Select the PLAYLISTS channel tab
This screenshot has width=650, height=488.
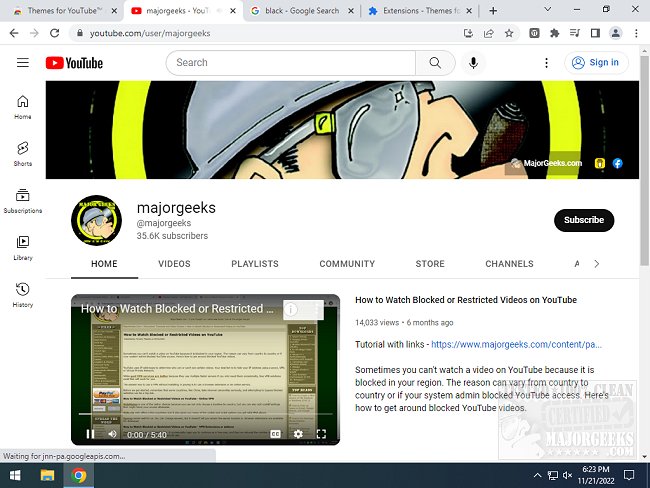click(255, 264)
